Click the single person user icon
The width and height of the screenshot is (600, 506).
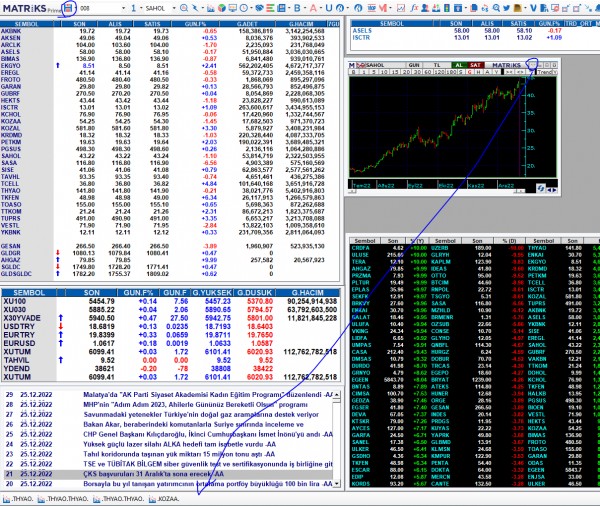(425, 8)
